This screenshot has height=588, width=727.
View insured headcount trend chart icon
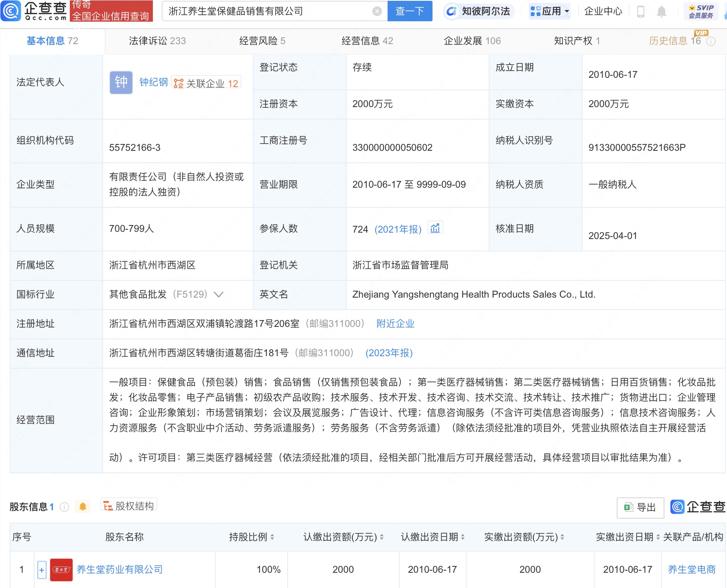(435, 229)
